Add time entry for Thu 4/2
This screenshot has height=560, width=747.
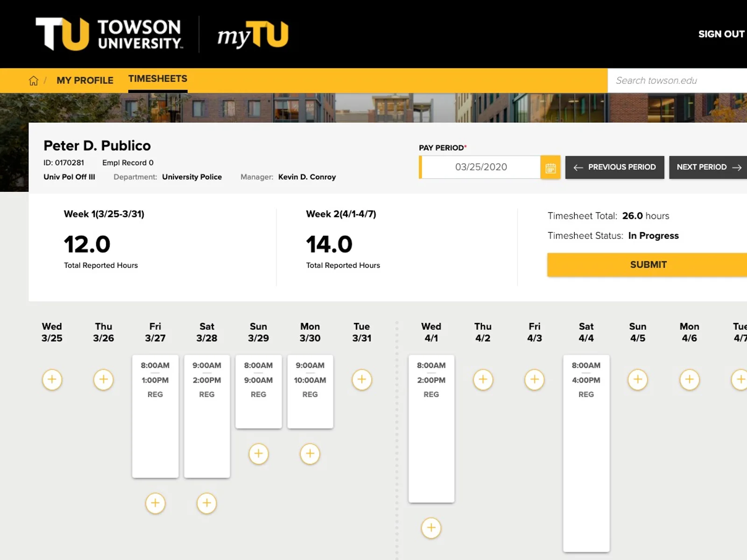point(483,379)
